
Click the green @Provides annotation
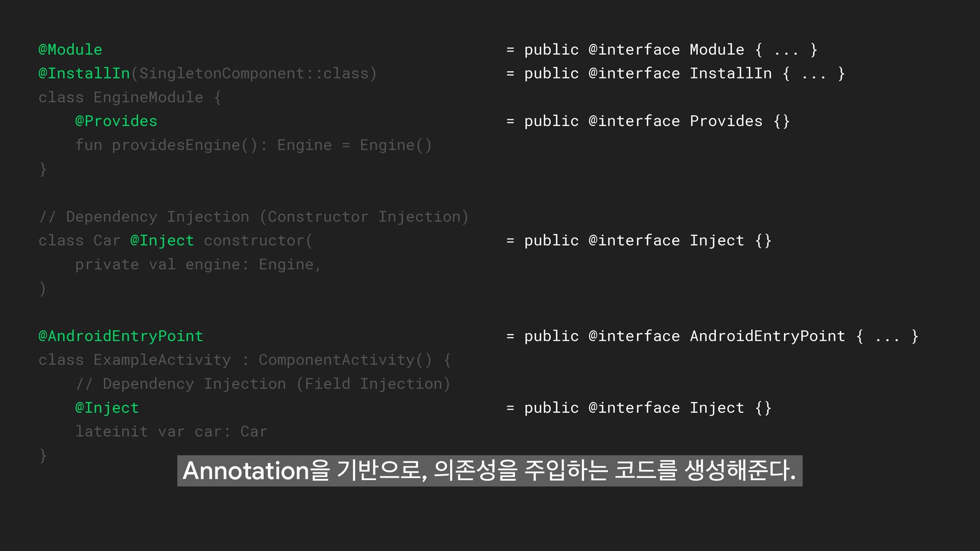116,121
